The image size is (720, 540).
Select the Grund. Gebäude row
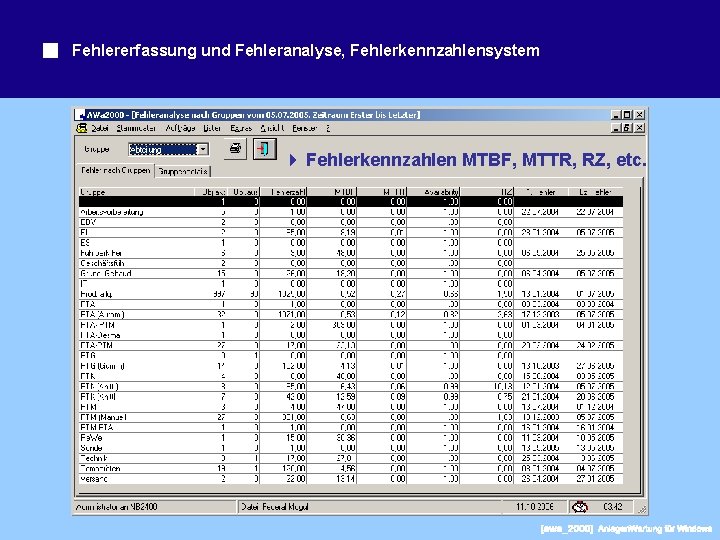pyautogui.click(x=351, y=273)
